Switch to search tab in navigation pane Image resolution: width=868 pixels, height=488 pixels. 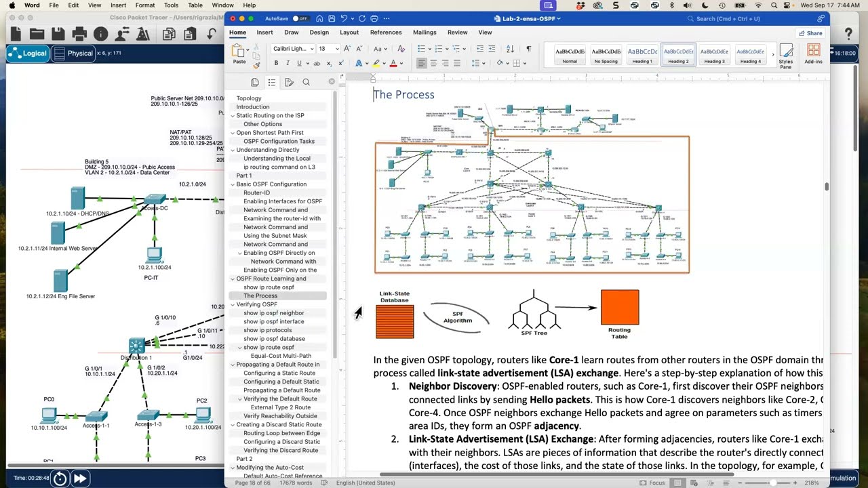click(306, 82)
